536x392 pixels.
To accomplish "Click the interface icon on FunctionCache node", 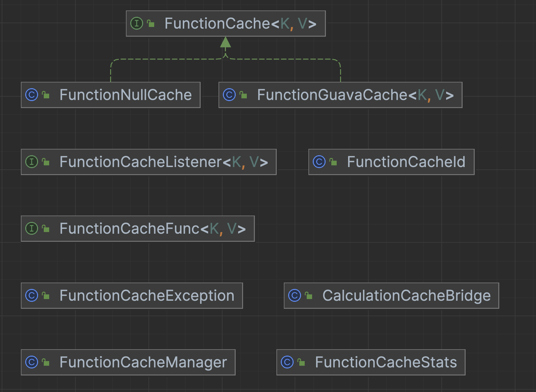I will (137, 24).
